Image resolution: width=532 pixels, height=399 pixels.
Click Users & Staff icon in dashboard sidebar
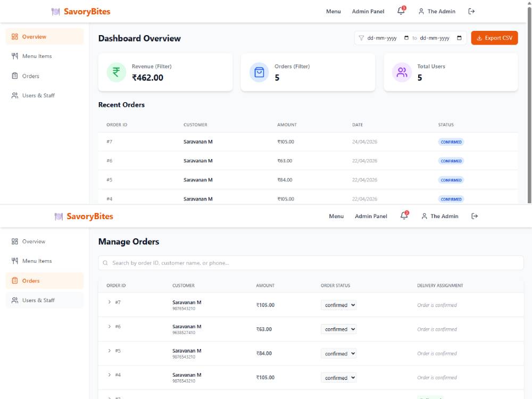coord(14,95)
